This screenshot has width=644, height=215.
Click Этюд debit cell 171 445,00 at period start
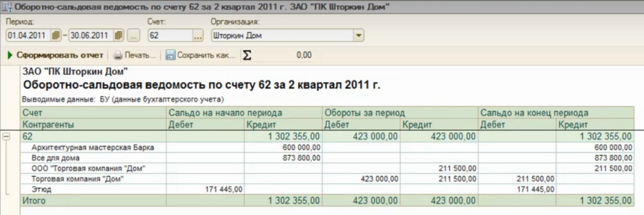(x=205, y=189)
